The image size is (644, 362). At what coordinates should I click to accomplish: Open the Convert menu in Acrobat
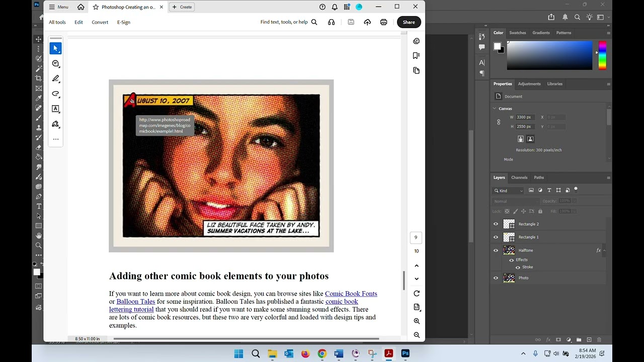point(100,22)
